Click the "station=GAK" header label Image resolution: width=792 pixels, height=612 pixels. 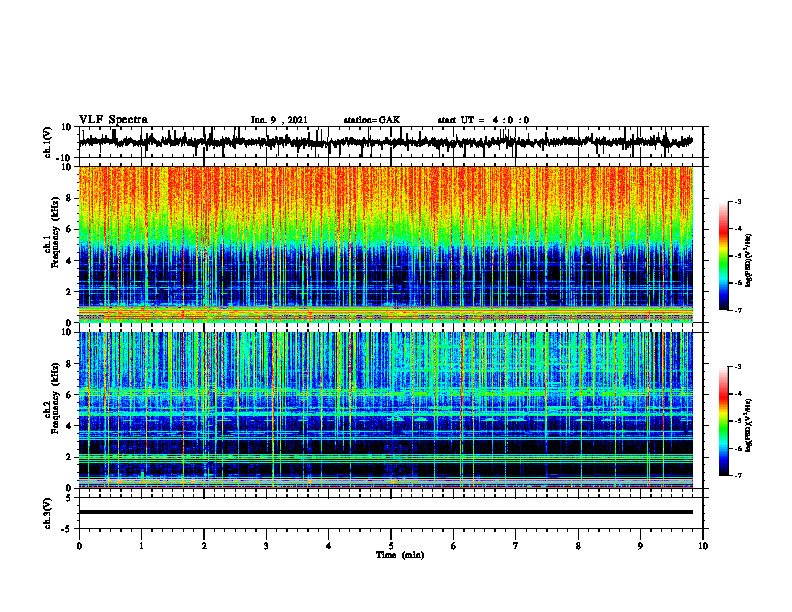[372, 120]
